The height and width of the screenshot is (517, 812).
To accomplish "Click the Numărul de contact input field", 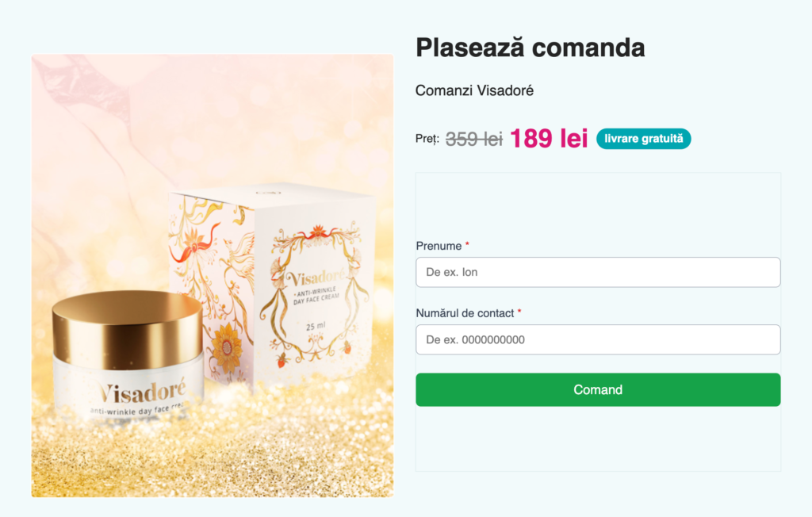I will [598, 339].
